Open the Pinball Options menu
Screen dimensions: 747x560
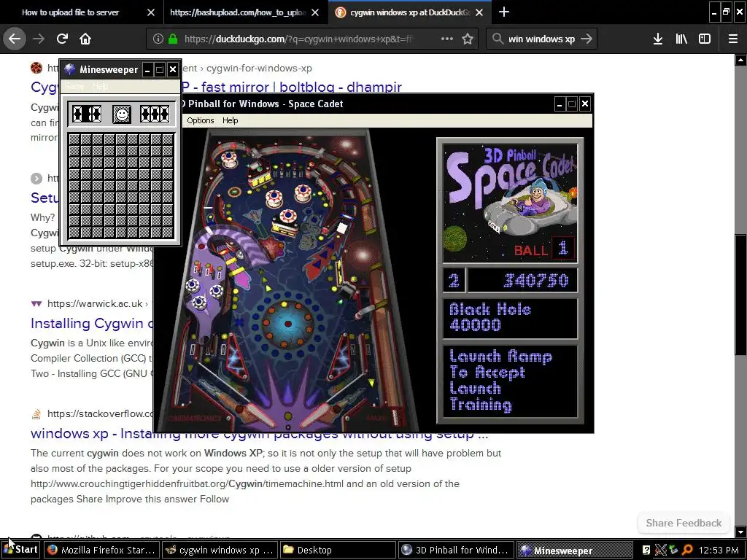pos(200,120)
